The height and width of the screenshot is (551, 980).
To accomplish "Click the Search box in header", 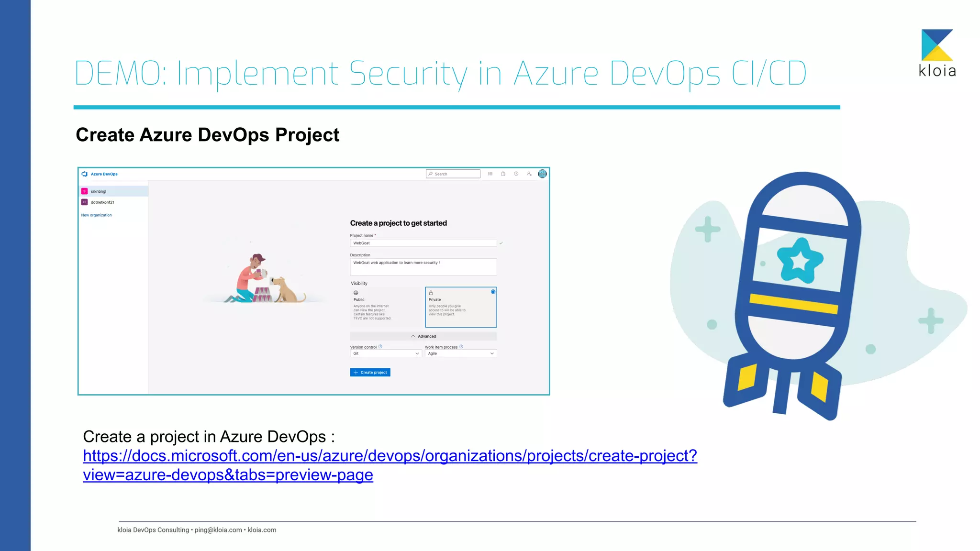I will coord(453,174).
